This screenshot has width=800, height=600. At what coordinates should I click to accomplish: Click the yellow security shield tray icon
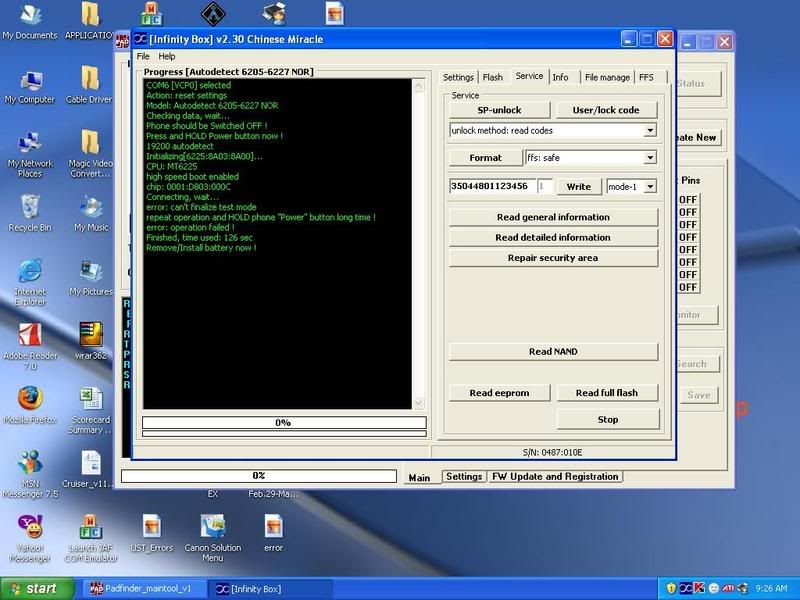[x=671, y=588]
